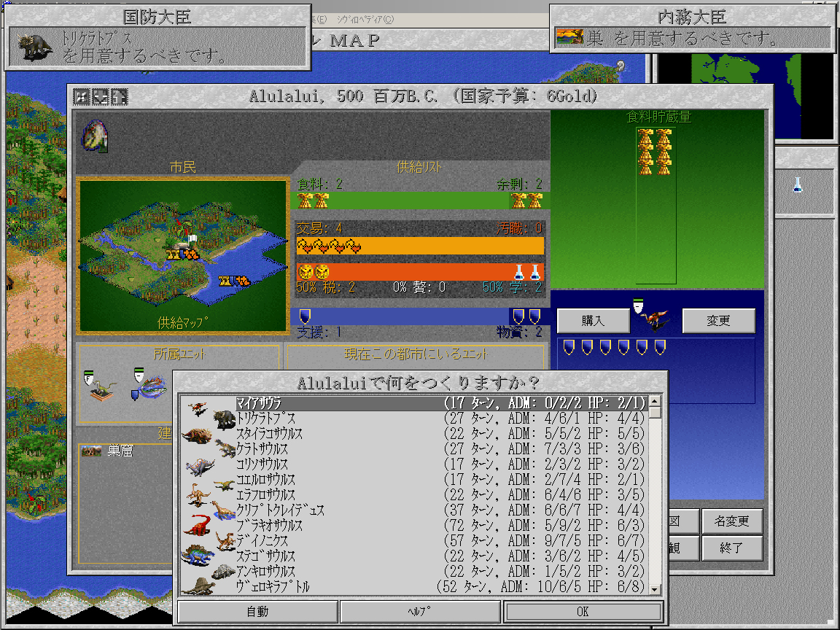Click the Brachiosaurus red dinosaur icon
840x630 pixels.
198,524
